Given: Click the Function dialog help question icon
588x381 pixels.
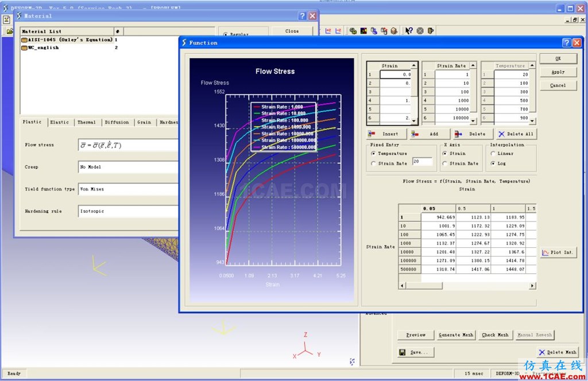Looking at the screenshot, I should (x=567, y=42).
